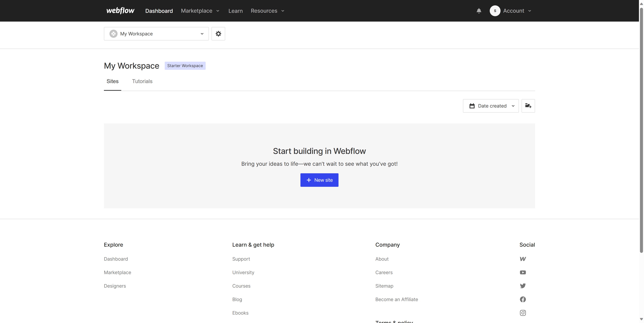Image resolution: width=644 pixels, height=323 pixels.
Task: Open the Instagram social icon
Action: [523, 313]
